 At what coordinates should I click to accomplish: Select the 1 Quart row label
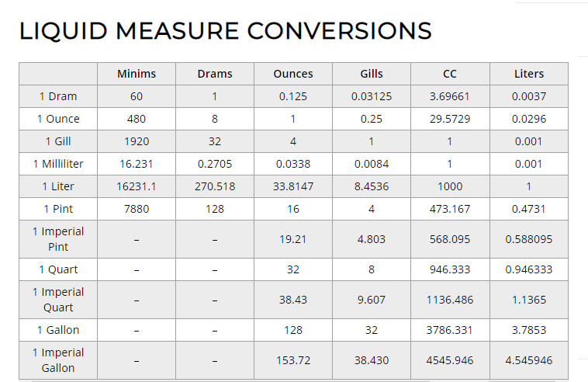tap(58, 269)
